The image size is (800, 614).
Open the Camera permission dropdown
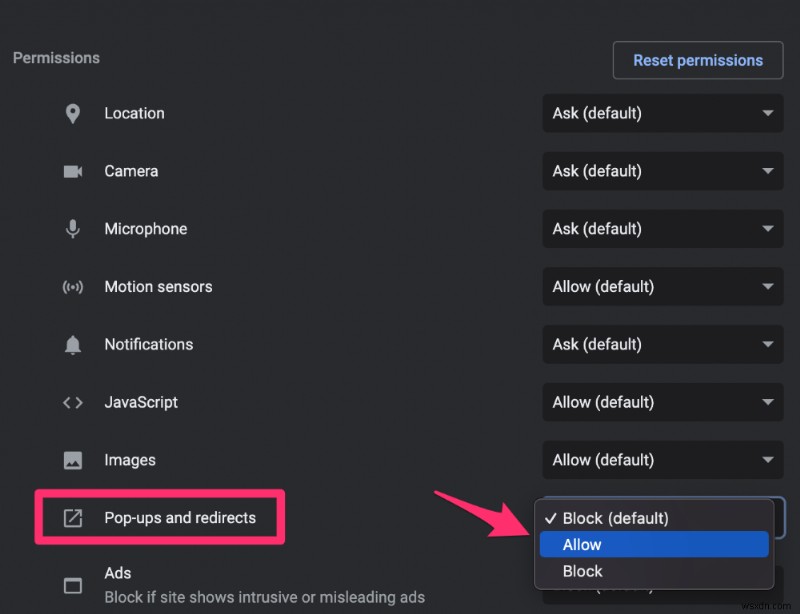tap(662, 171)
